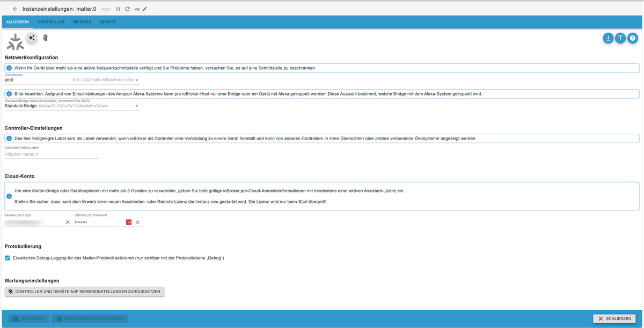Click the head profile icon
The width and height of the screenshot is (644, 328).
[x=46, y=38]
